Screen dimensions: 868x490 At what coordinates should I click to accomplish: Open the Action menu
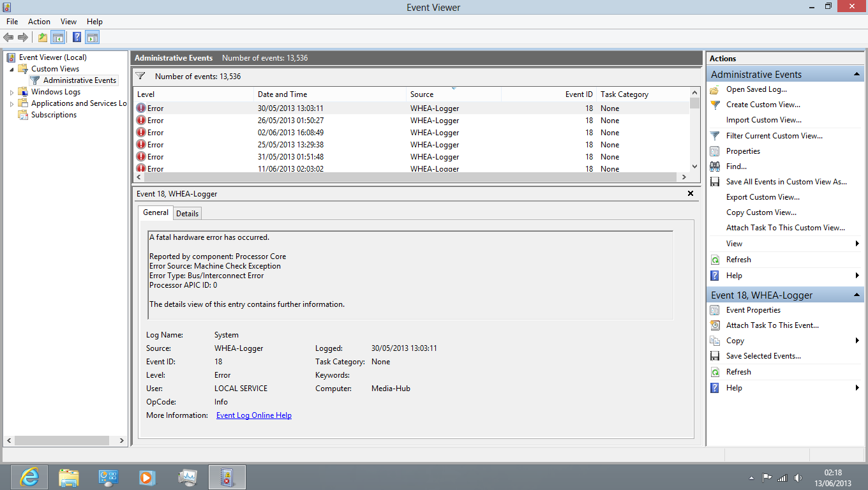[39, 21]
